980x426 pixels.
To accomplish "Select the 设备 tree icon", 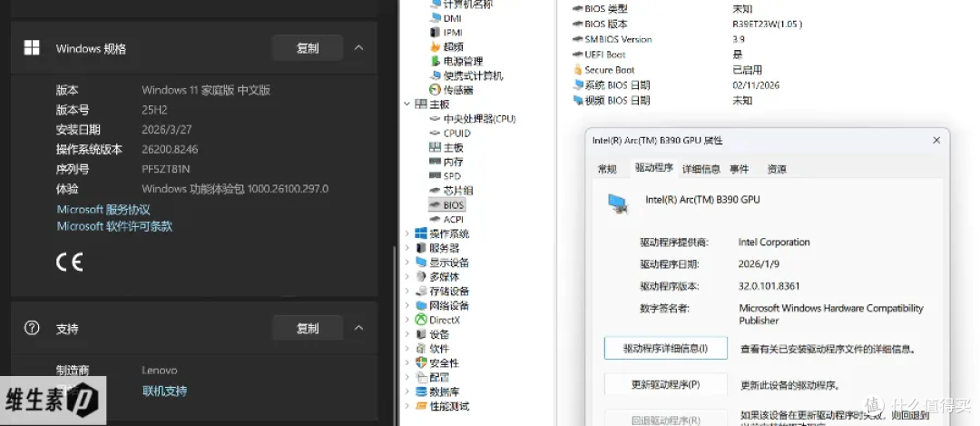I will 421,334.
